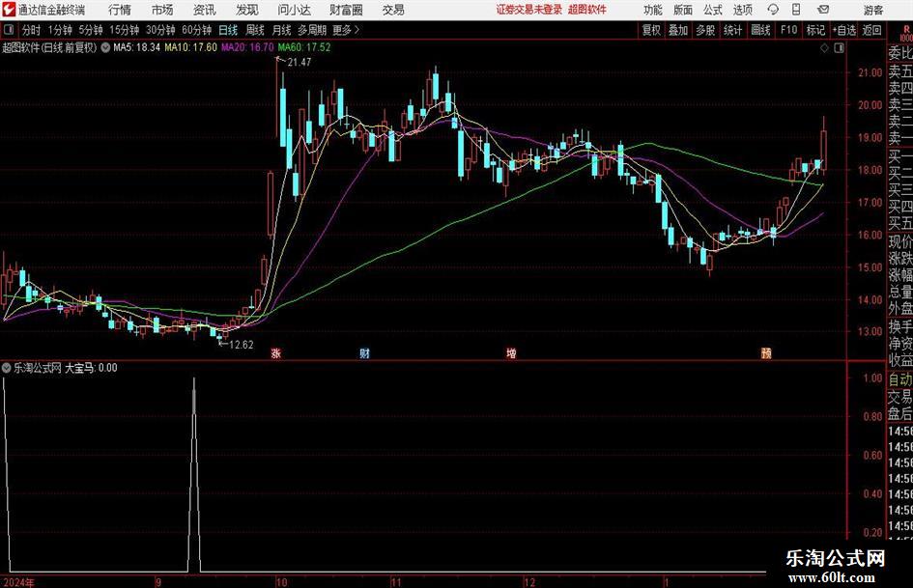Click the diamond icon atop the chart
This screenshot has height=588, width=913.
824,48
